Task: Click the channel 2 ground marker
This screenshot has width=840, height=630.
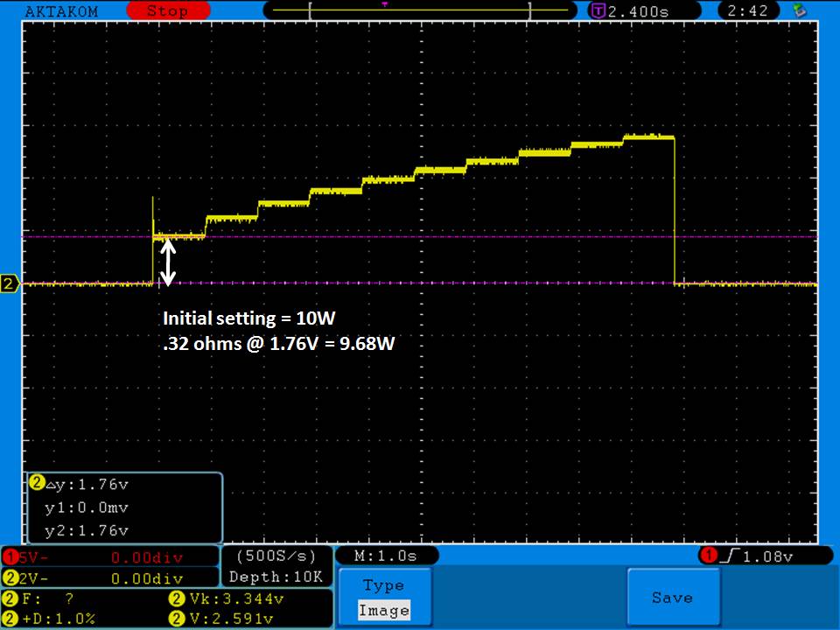Action: [x=9, y=283]
